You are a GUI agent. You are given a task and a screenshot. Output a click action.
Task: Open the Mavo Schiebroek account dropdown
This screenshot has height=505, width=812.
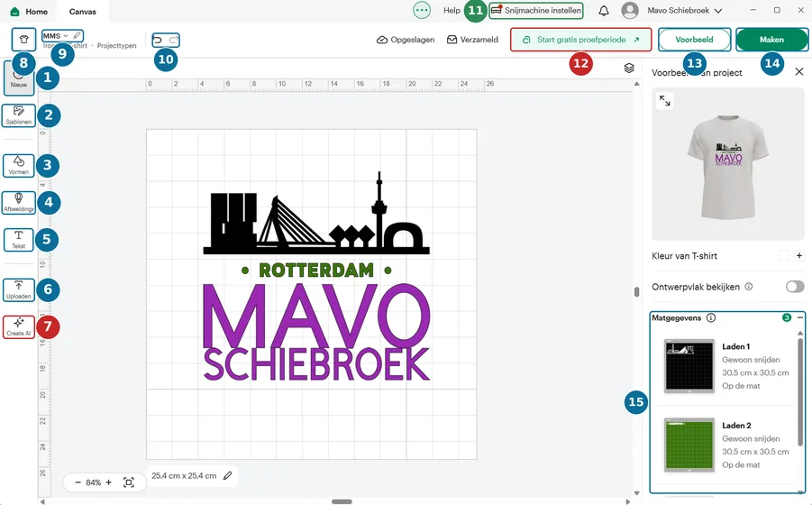point(718,10)
